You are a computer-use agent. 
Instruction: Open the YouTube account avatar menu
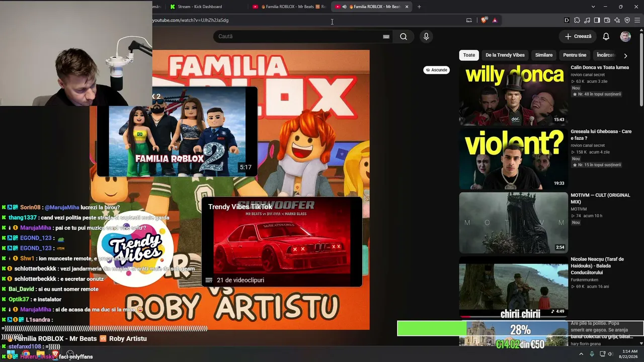click(625, 36)
